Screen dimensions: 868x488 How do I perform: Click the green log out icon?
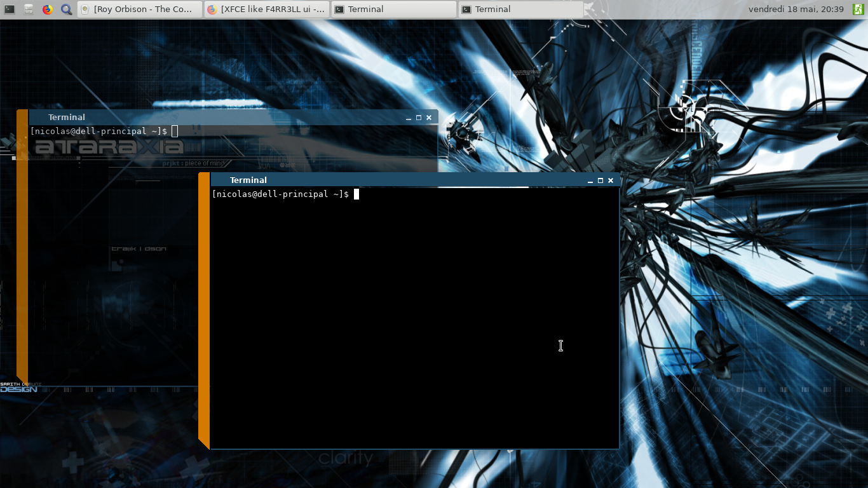point(858,9)
